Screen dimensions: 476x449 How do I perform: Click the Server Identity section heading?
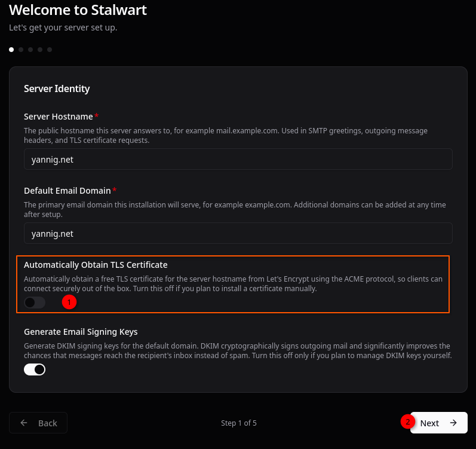coord(57,88)
